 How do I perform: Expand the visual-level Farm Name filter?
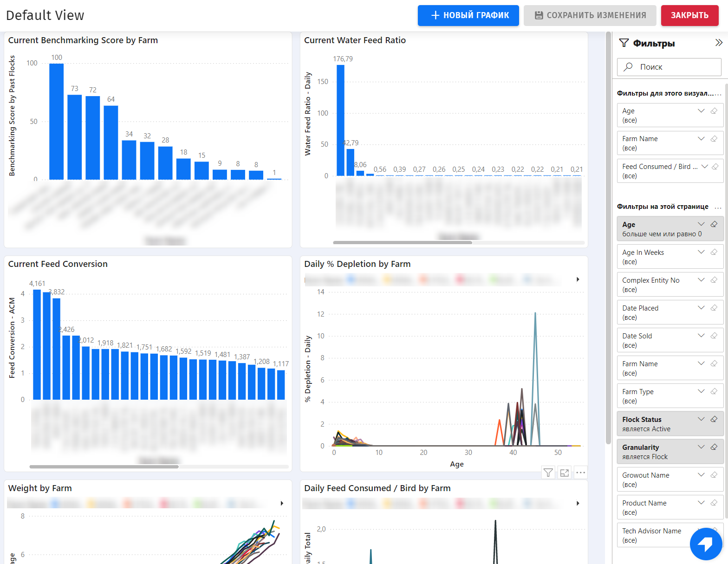coord(701,138)
